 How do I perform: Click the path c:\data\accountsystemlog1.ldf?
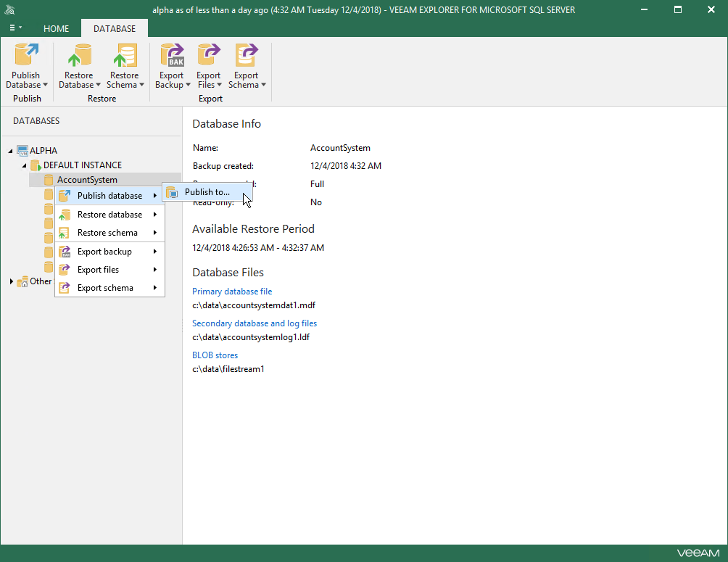251,337
